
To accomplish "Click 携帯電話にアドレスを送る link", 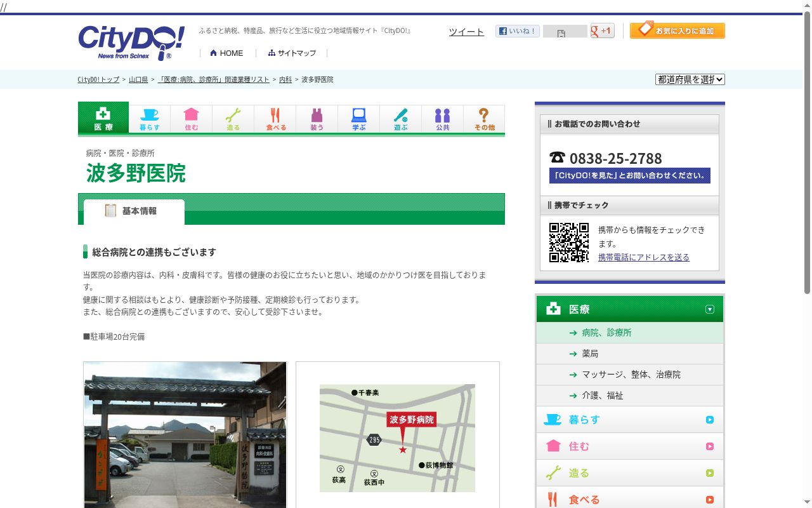I will (x=644, y=257).
